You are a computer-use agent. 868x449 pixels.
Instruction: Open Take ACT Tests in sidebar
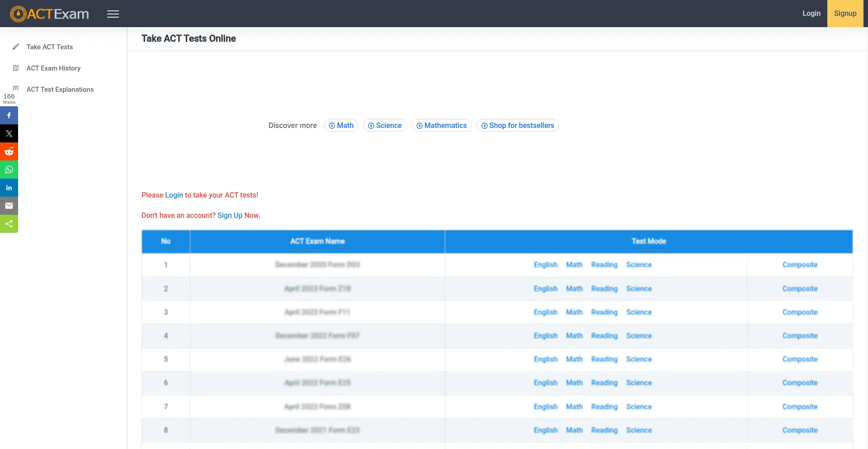click(49, 47)
